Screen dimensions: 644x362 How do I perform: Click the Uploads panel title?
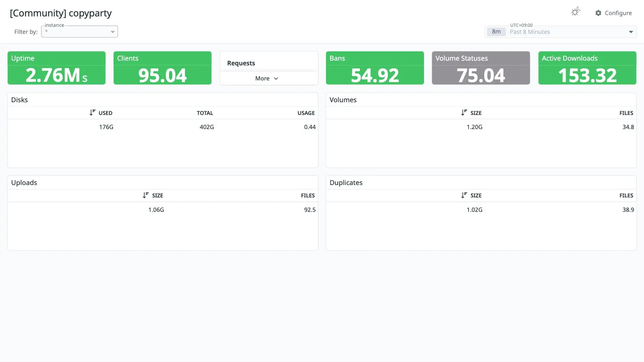point(24,183)
